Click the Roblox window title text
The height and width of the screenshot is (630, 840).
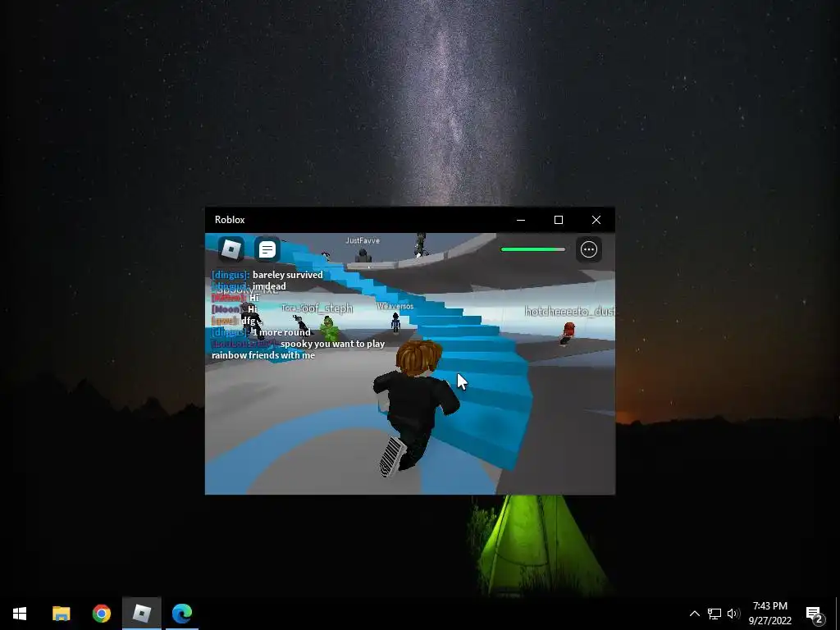pos(230,220)
